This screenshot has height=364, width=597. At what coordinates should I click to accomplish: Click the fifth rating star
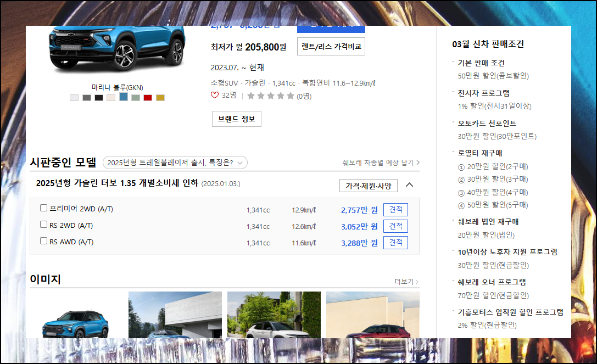291,96
